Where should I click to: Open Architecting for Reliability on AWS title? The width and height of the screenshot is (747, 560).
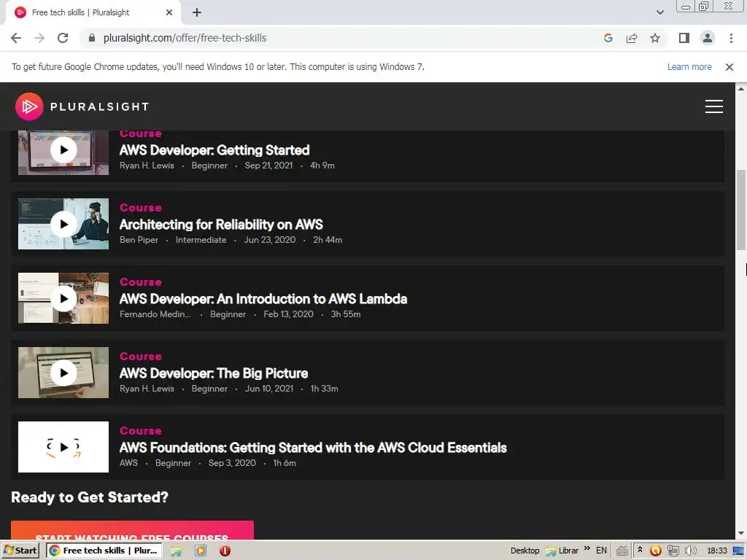[221, 225]
